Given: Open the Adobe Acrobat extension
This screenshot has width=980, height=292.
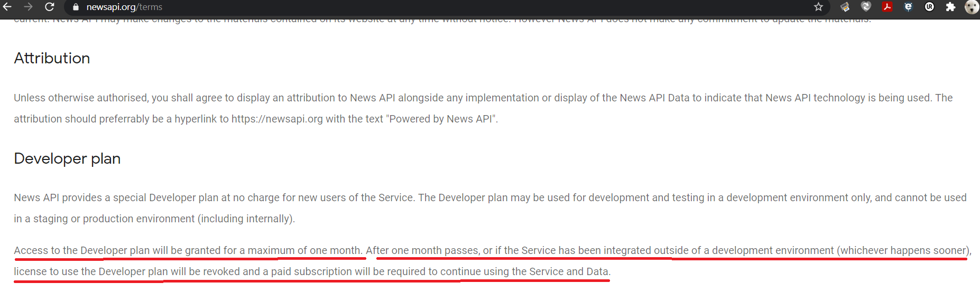Looking at the screenshot, I should coord(887,7).
